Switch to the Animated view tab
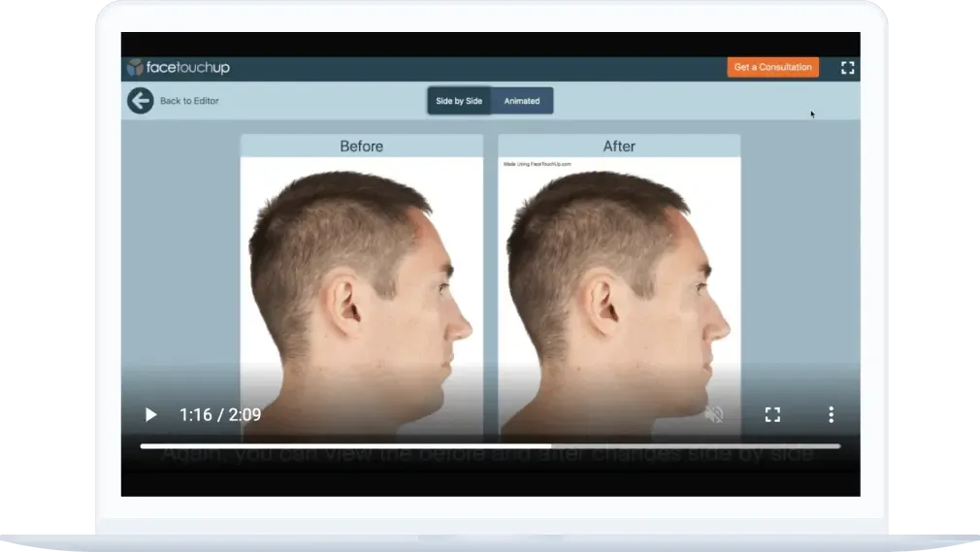 coord(522,101)
